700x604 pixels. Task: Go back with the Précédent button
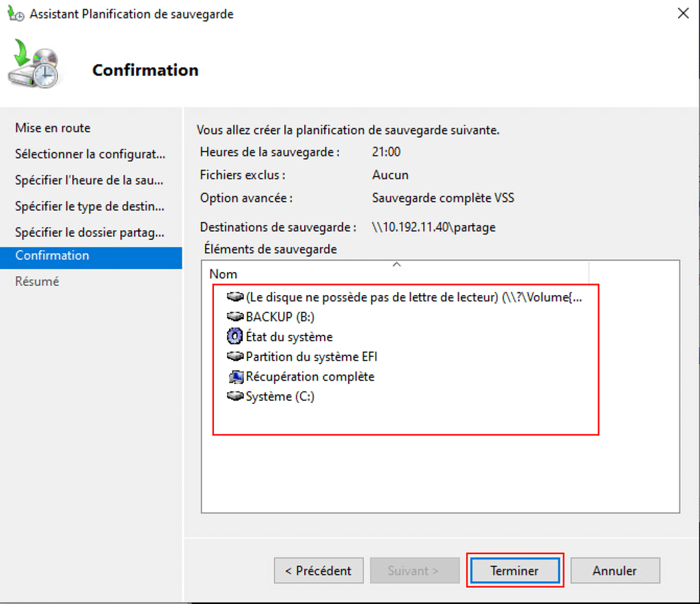[318, 571]
